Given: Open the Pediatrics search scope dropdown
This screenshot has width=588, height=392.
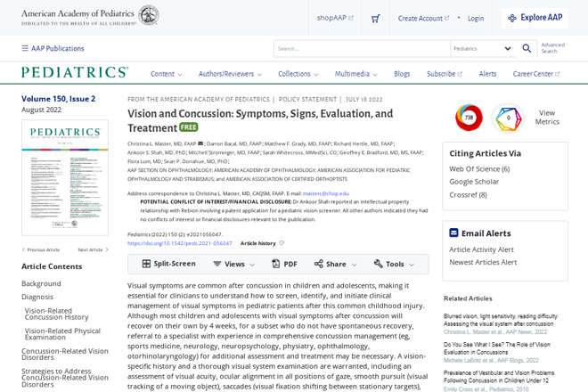Looking at the screenshot, I should (484, 48).
